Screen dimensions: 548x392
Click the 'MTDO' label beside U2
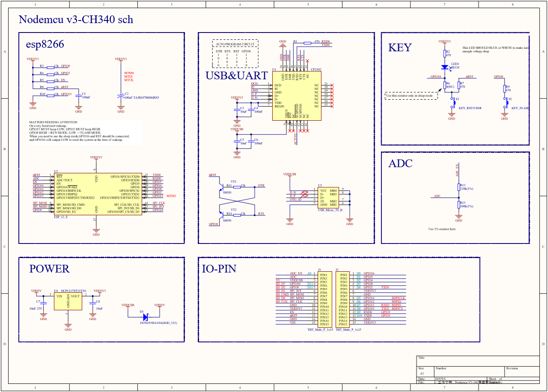[172, 196]
